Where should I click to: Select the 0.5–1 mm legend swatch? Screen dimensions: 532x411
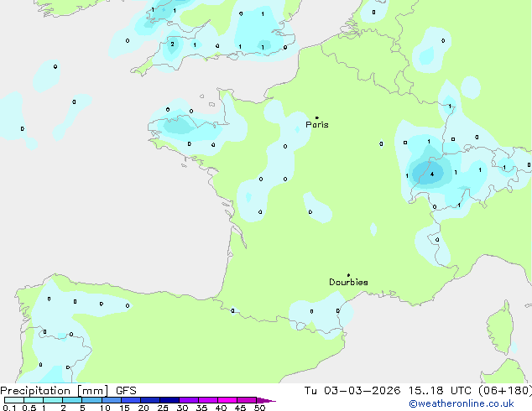[34, 400]
